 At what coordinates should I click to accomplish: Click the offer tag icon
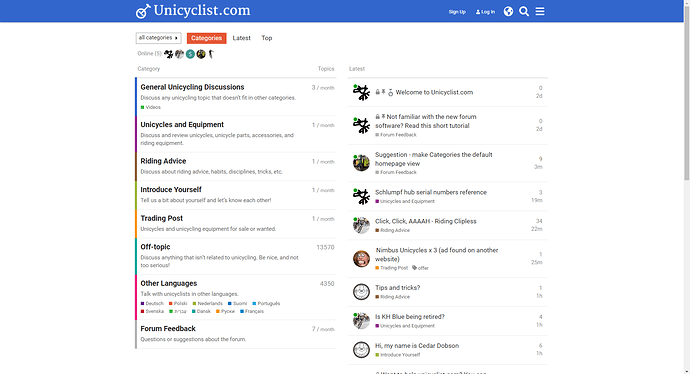415,268
